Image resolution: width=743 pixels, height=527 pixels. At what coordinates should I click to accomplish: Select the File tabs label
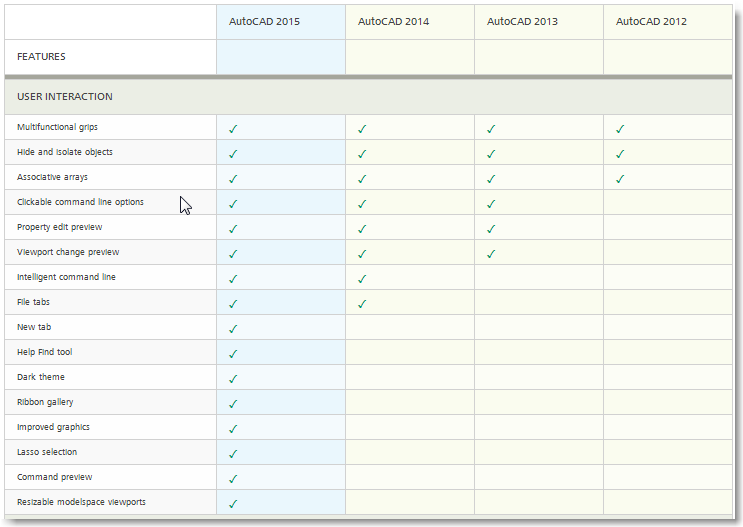pos(33,302)
